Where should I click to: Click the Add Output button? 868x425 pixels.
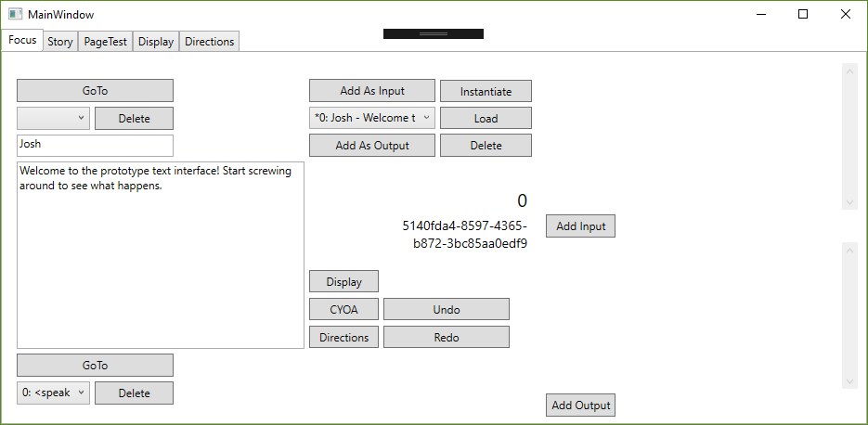pyautogui.click(x=580, y=406)
